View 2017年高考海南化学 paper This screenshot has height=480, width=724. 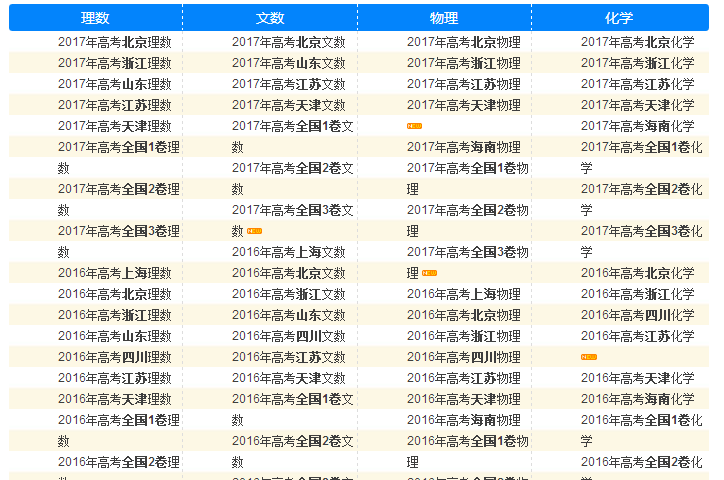637,126
